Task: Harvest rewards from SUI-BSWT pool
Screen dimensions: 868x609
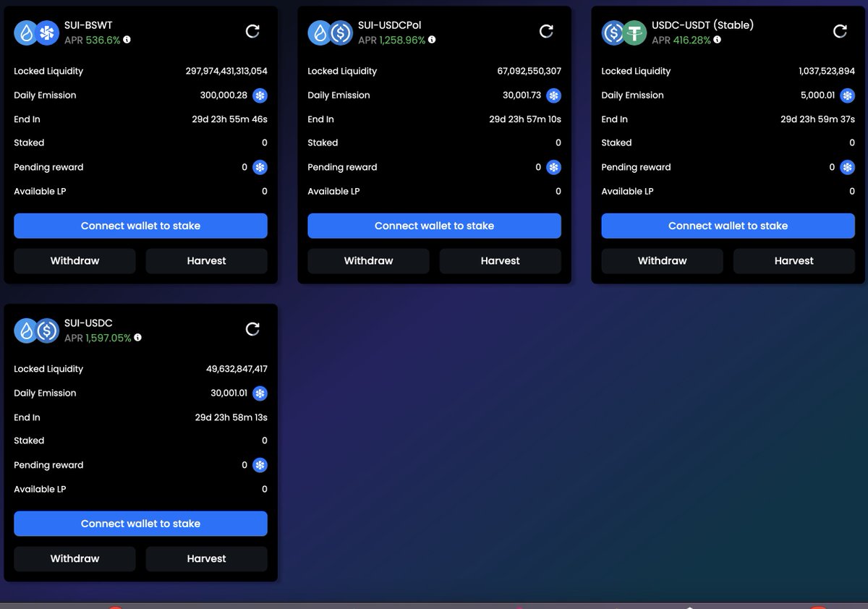Action: [207, 261]
